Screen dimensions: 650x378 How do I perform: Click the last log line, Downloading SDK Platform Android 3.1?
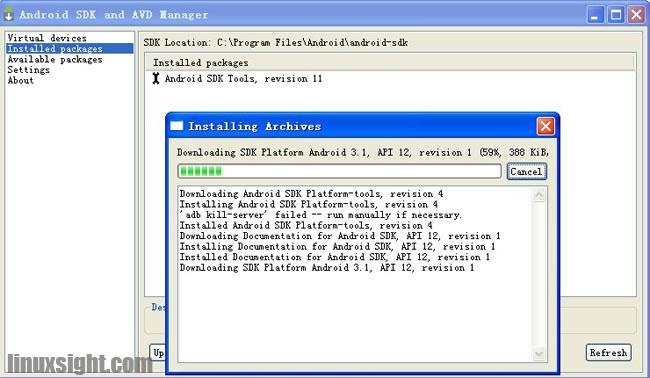[327, 268]
